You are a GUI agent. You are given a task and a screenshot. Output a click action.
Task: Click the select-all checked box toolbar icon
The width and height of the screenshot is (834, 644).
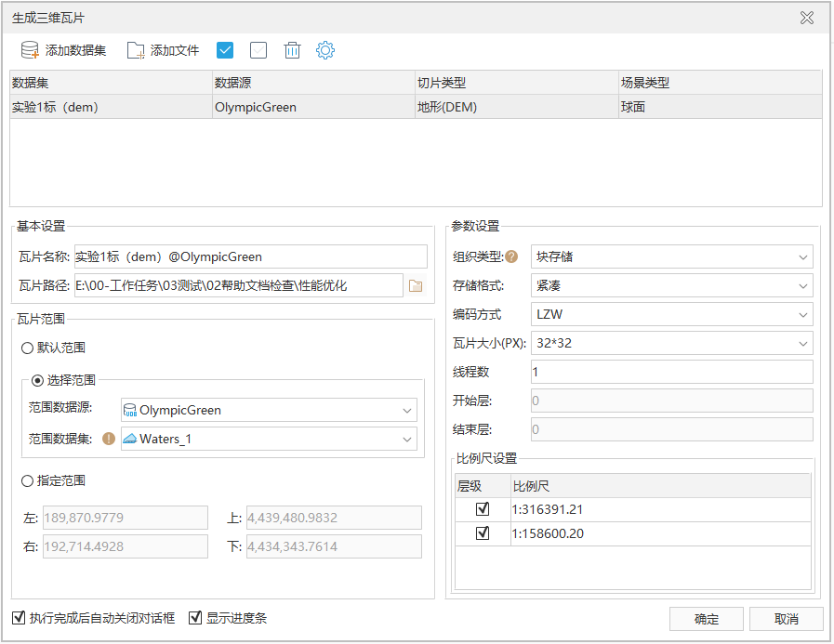pyautogui.click(x=224, y=50)
